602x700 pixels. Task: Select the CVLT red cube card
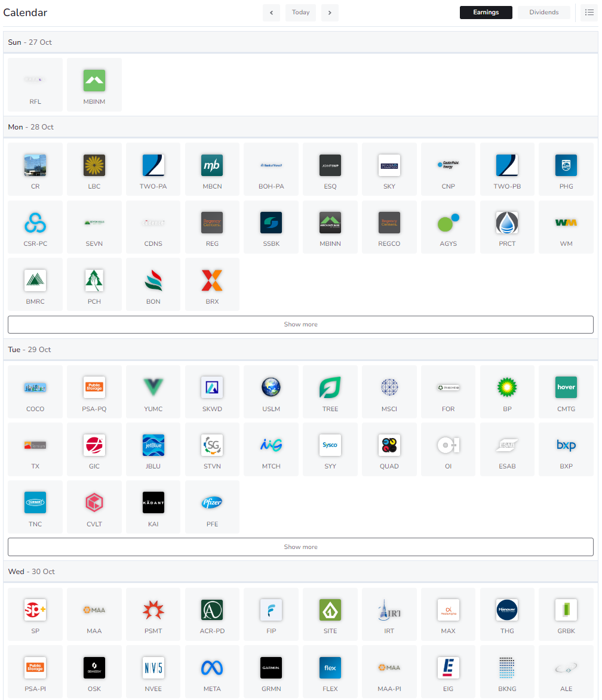pyautogui.click(x=94, y=507)
